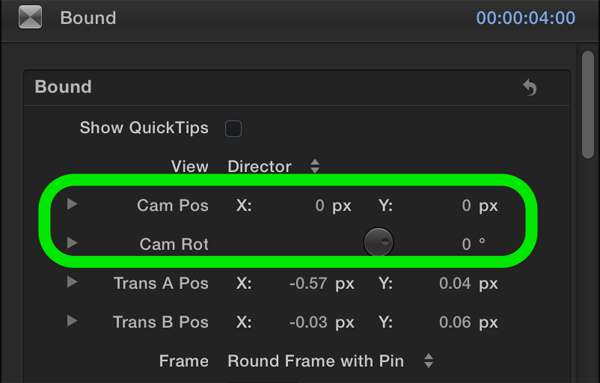Viewport: 600px width, 383px height.
Task: Reset Bound parameters with the curved arrow
Action: [530, 88]
